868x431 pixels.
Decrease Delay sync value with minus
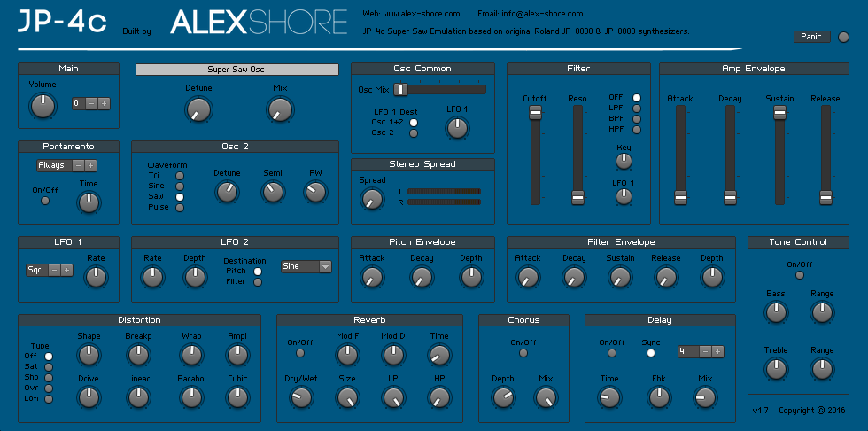(x=705, y=352)
